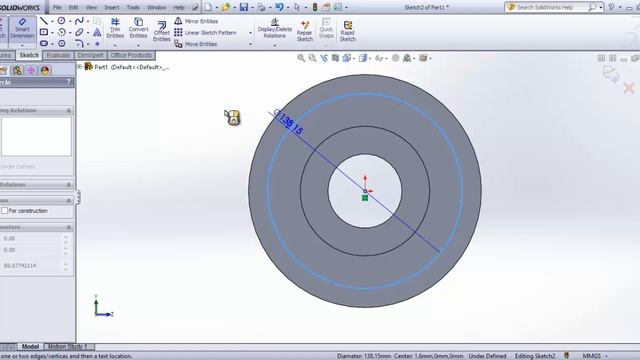Open the Edit menu
This screenshot has height=360, width=640.
tap(73, 7)
